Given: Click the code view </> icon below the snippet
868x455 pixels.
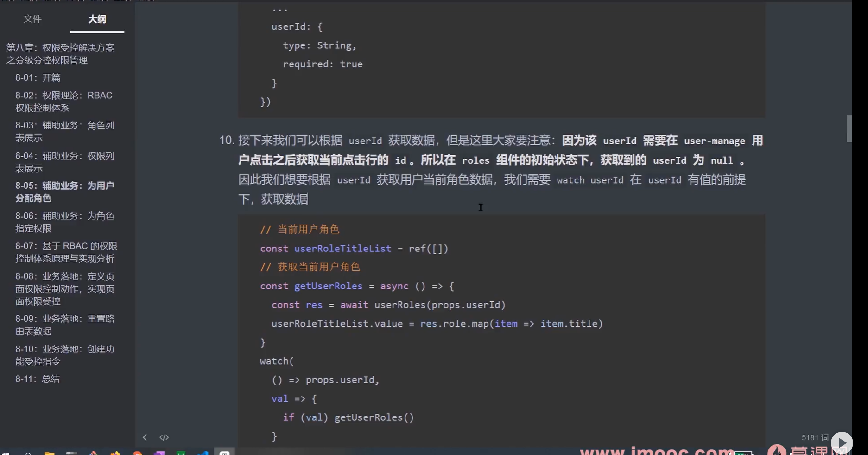Looking at the screenshot, I should tap(165, 437).
